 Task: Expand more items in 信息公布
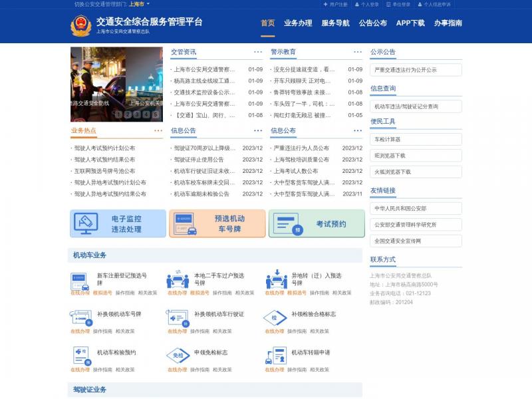(358, 130)
